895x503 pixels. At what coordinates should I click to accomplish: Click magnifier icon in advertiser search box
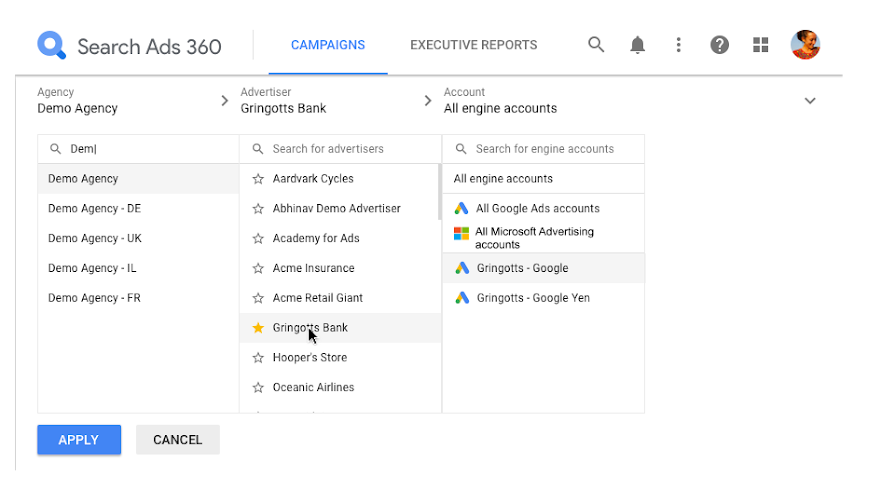(258, 149)
